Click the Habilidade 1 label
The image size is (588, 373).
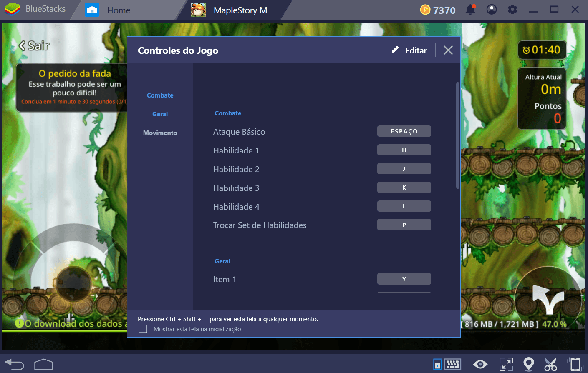coord(236,150)
